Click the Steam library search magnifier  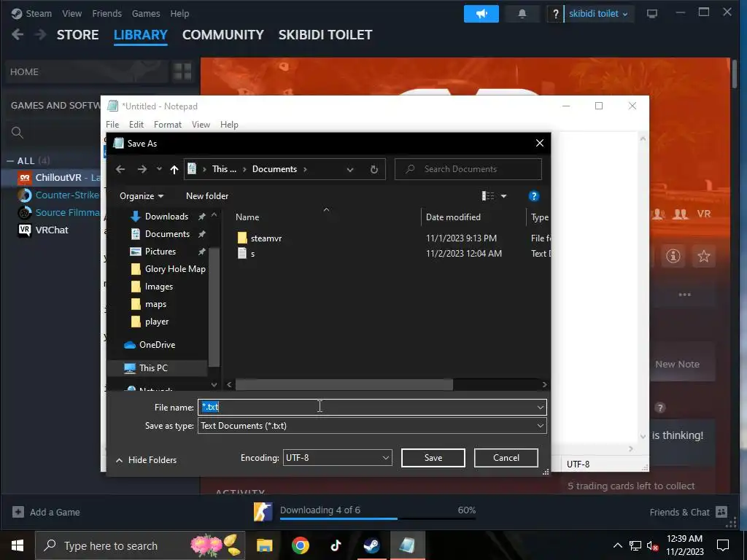[18, 133]
